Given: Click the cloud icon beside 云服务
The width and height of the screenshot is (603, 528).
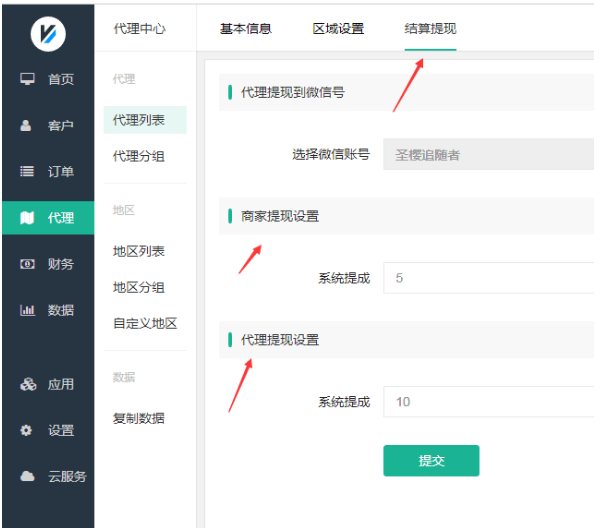Looking at the screenshot, I should coord(27,476).
